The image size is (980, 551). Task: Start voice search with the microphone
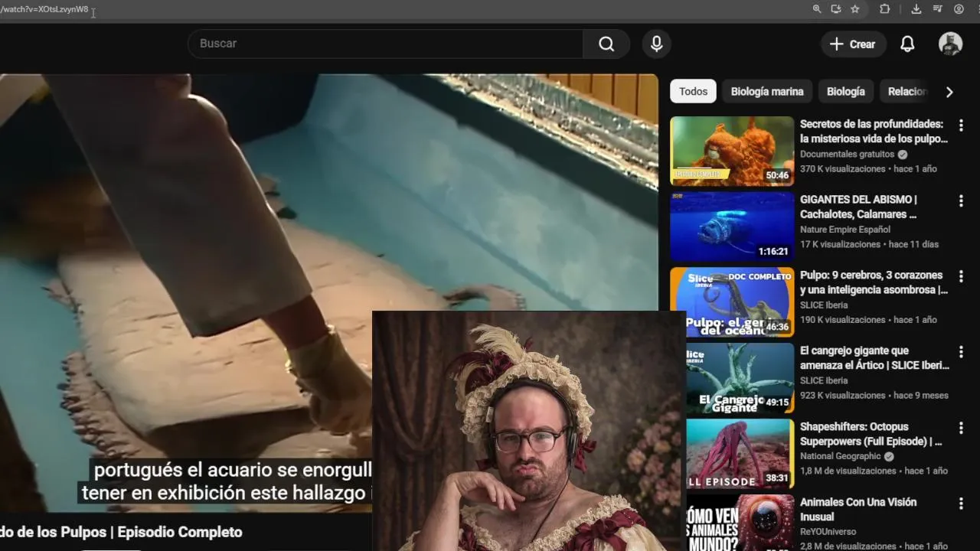point(656,44)
